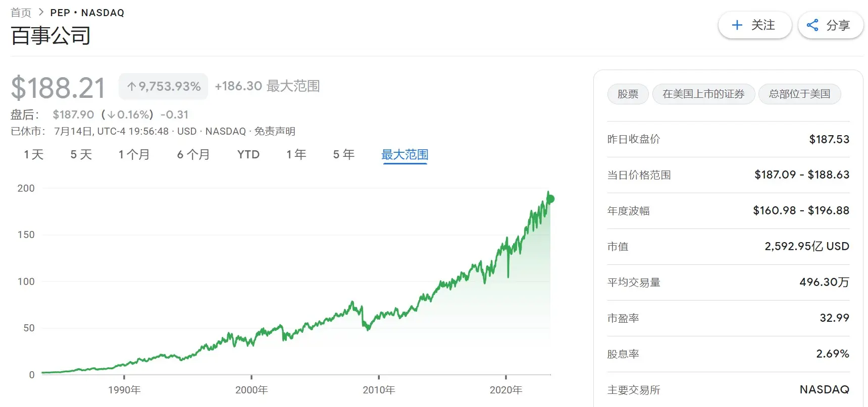Click the 2010年 axis label on chart
This screenshot has height=407, width=868.
(379, 390)
